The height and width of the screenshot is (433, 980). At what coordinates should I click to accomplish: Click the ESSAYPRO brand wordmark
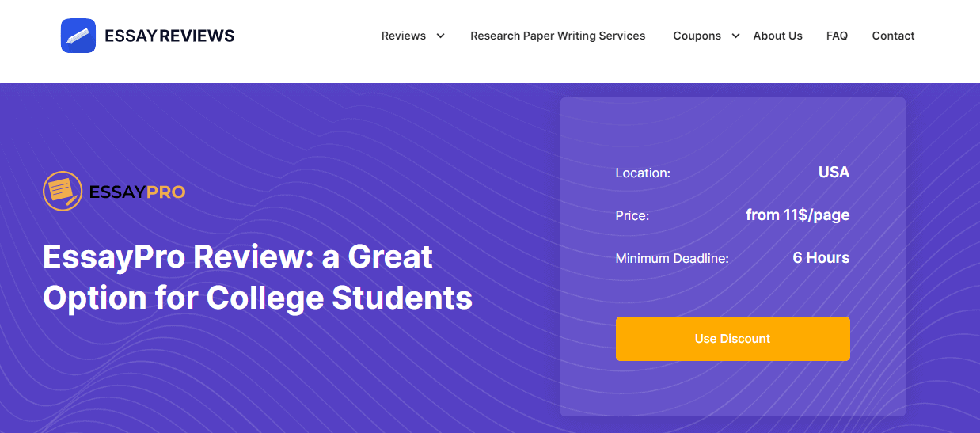pos(138,192)
